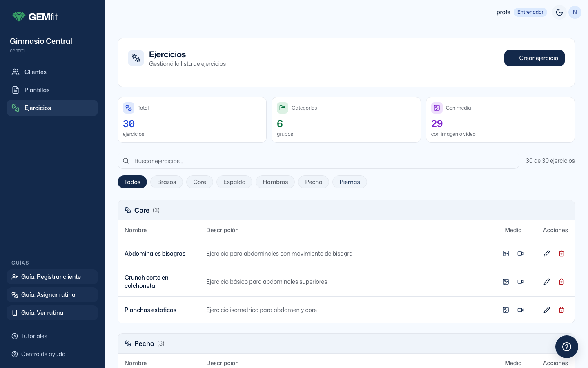Screen dimensions: 588x368
Task: Open Guía: Ver rutina
Action: pyautogui.click(x=52, y=313)
